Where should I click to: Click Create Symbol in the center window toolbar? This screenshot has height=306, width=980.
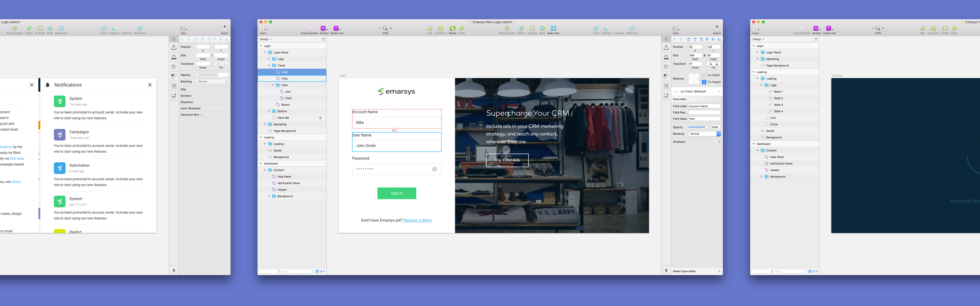pyautogui.click(x=309, y=29)
